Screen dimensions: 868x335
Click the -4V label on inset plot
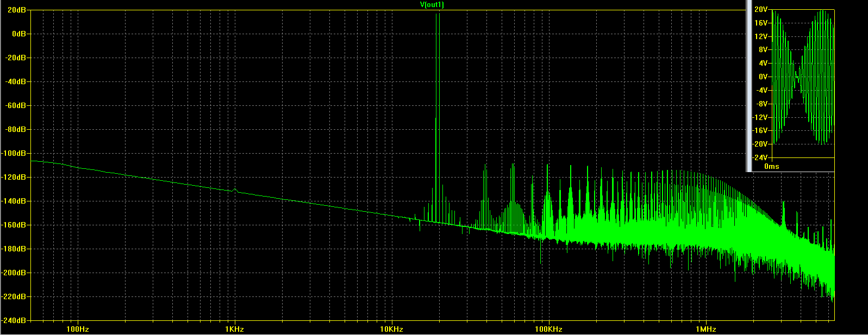click(x=761, y=90)
